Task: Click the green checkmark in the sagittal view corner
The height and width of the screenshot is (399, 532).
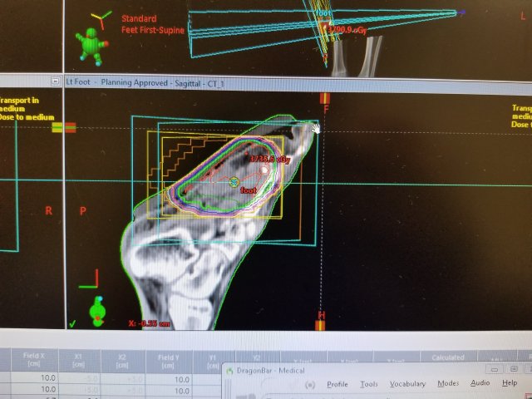Action: [73, 323]
